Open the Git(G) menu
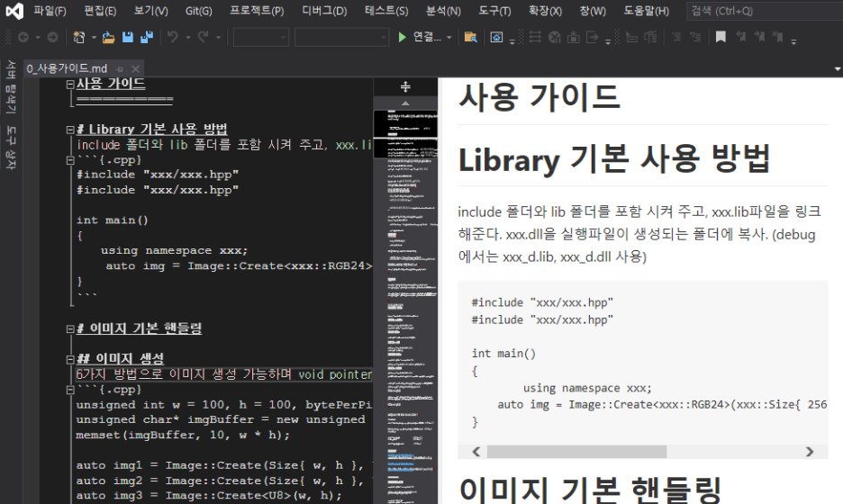Image resolution: width=843 pixels, height=504 pixels. pos(198,11)
